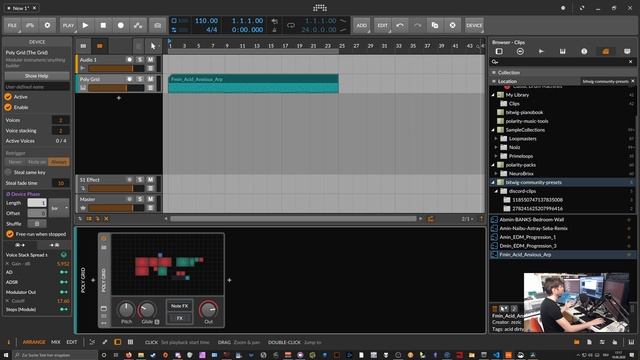This screenshot has height=360, width=640.
Task: Add device after Poly Grid with plus
Action: 229,280
